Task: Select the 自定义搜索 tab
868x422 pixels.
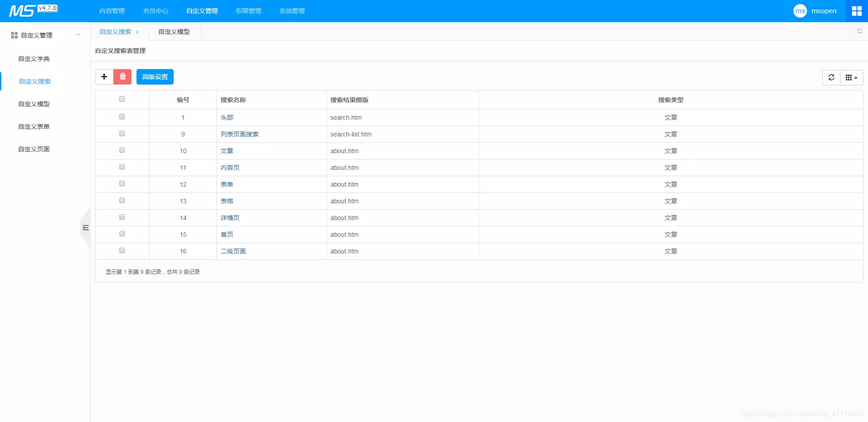Action: pyautogui.click(x=115, y=32)
